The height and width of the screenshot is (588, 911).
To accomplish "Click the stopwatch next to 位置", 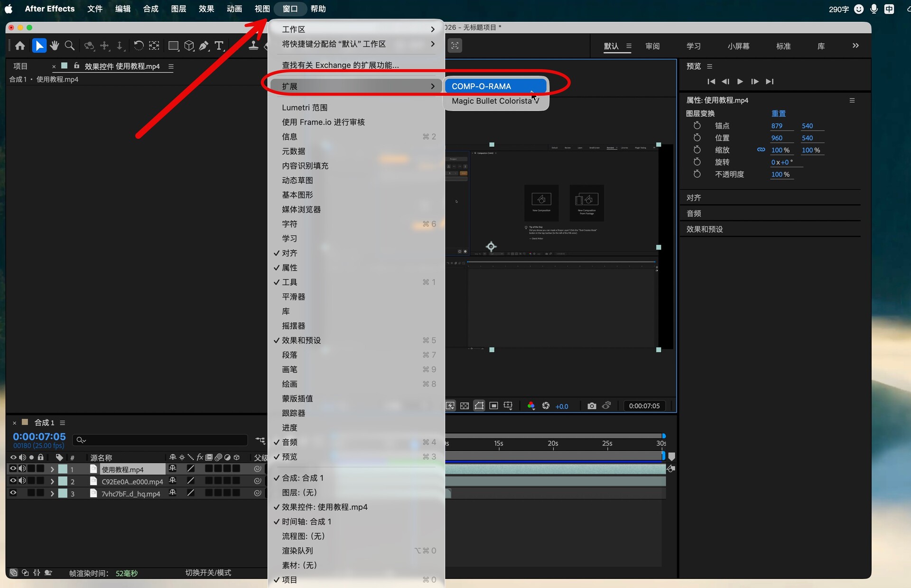I will tap(697, 138).
